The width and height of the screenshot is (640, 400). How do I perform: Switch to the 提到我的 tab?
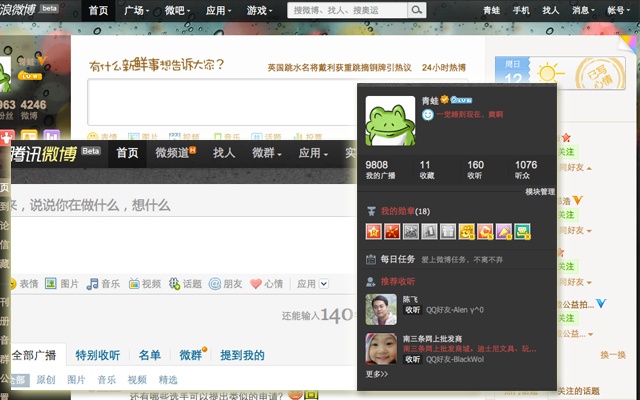[242, 356]
